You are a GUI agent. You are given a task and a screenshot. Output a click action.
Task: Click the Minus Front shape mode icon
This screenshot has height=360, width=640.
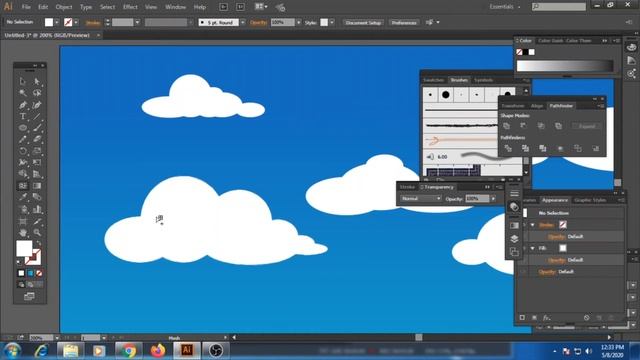tap(524, 126)
